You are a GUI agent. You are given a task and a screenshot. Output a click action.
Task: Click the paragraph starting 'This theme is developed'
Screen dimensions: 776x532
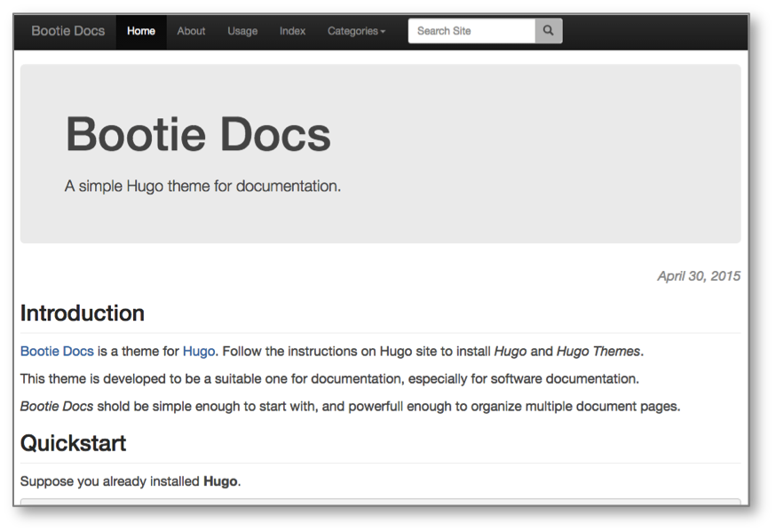click(329, 378)
